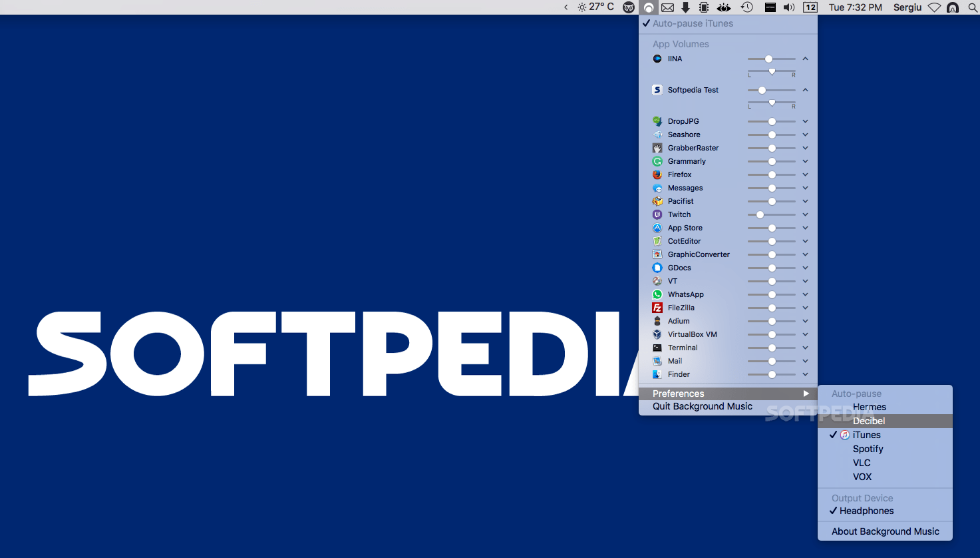980x558 pixels.
Task: Open the Wi-Fi status menu
Action: 934,7
